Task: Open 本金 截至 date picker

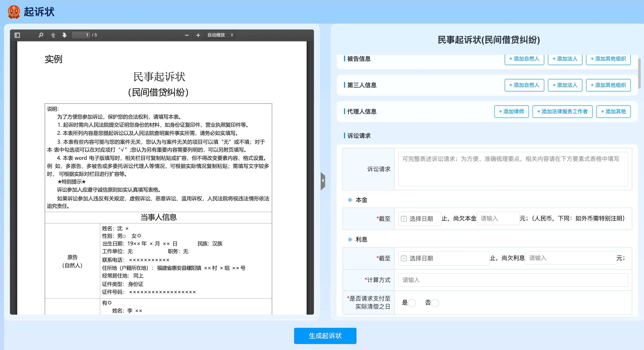Action: (x=420, y=219)
